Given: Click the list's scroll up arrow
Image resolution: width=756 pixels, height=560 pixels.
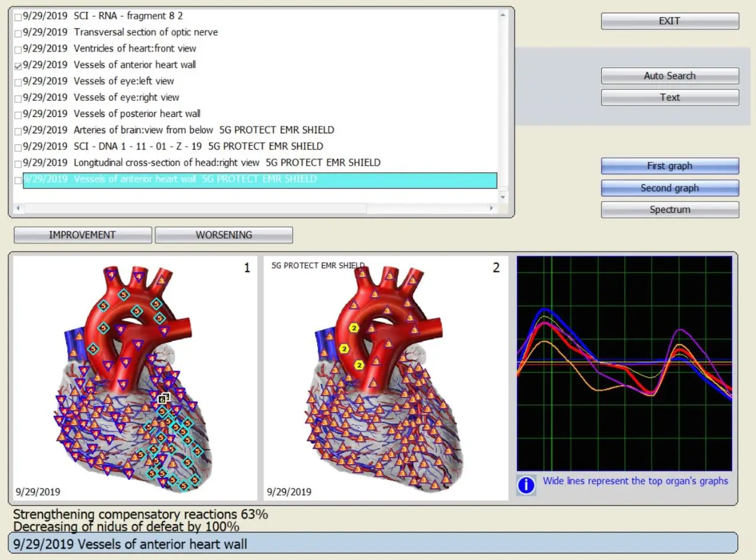Looking at the screenshot, I should 503,14.
